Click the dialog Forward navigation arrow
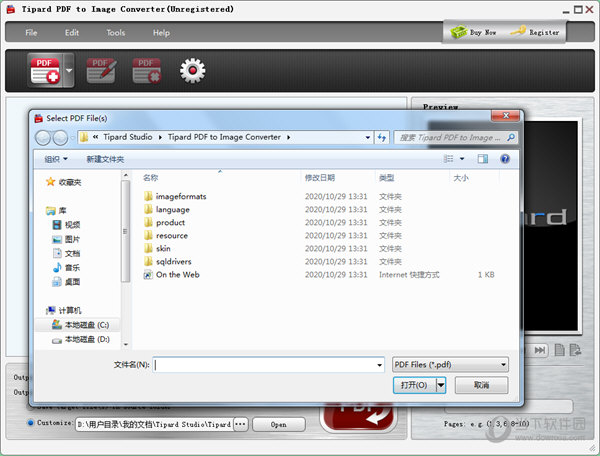Image resolution: width=600 pixels, height=456 pixels. 60,138
